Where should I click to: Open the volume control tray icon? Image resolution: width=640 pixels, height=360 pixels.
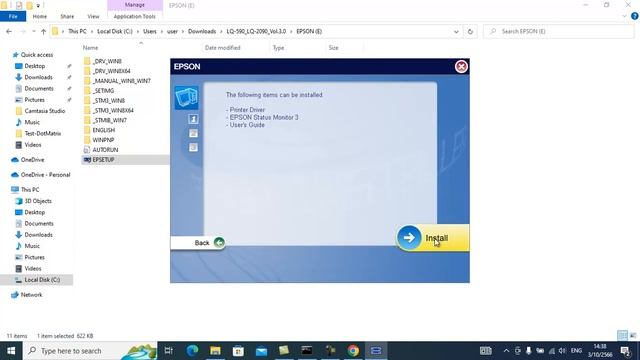[562, 351]
